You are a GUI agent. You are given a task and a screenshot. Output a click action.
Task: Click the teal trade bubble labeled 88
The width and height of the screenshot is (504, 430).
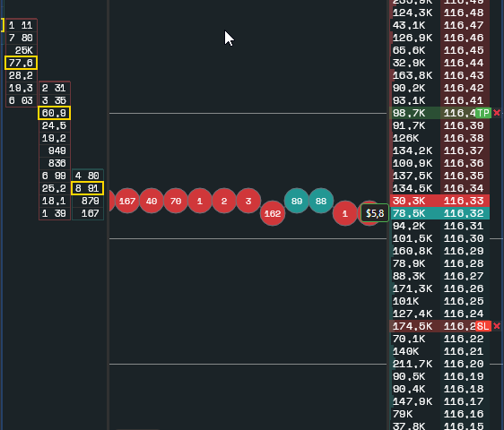(321, 201)
